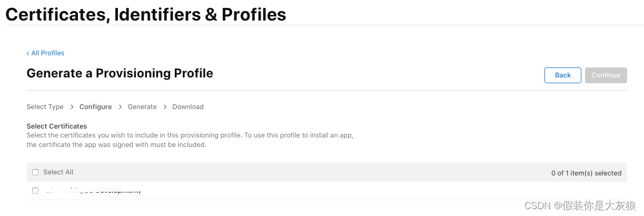Image resolution: width=644 pixels, height=216 pixels.
Task: Click the back chevron beside All Profiles
Action: click(28, 53)
